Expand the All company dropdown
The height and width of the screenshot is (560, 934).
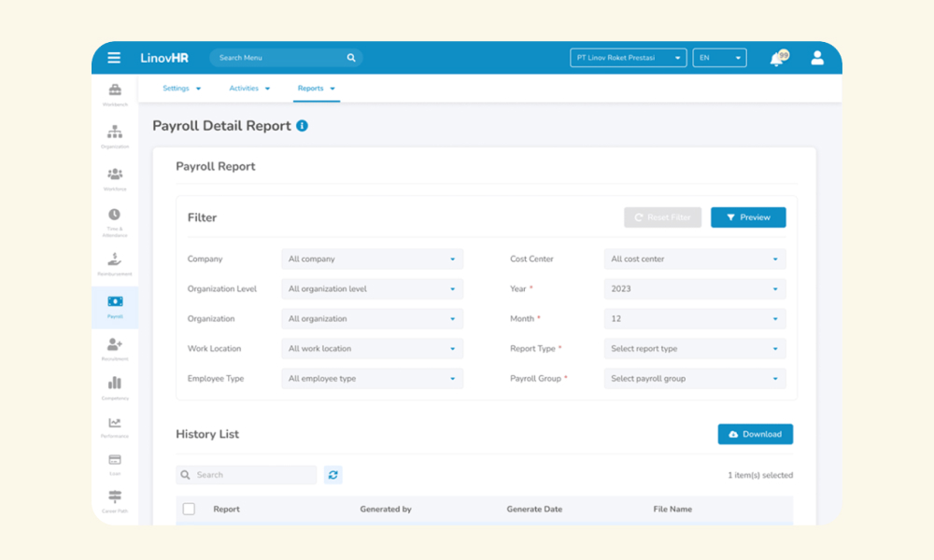373,259
